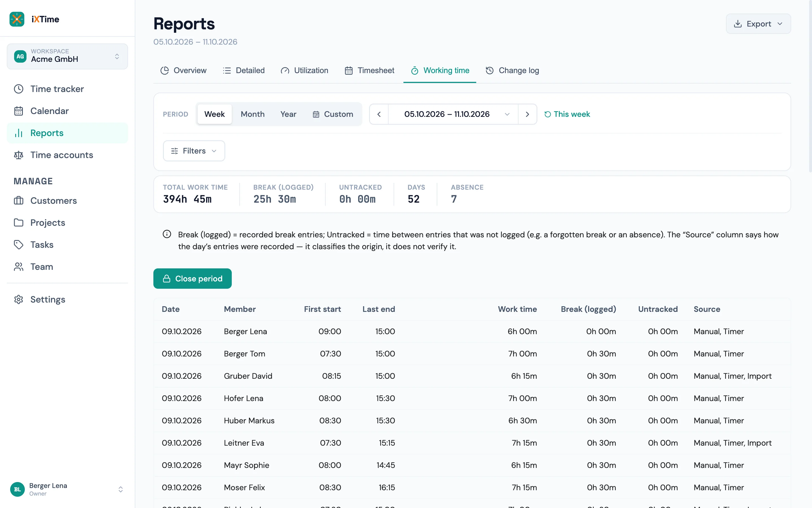Select the Custom period option

pyautogui.click(x=333, y=114)
